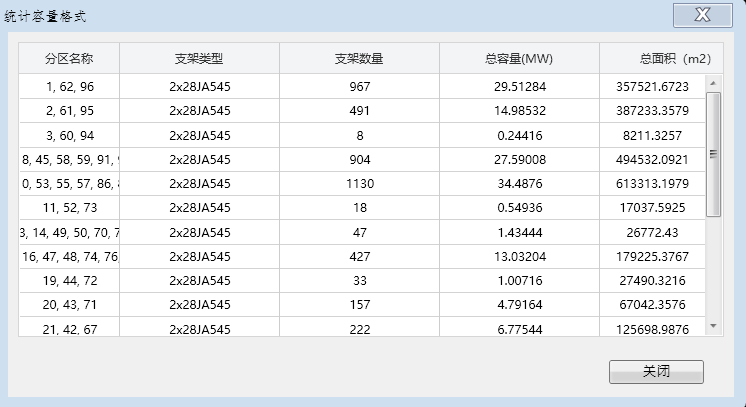Image resolution: width=746 pixels, height=407 pixels.
Task: Click the 总面积 (m2) column header
Action: (x=660, y=58)
